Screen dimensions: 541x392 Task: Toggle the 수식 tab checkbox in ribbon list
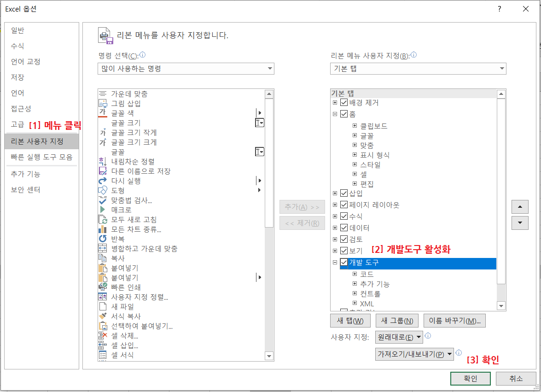tap(343, 216)
